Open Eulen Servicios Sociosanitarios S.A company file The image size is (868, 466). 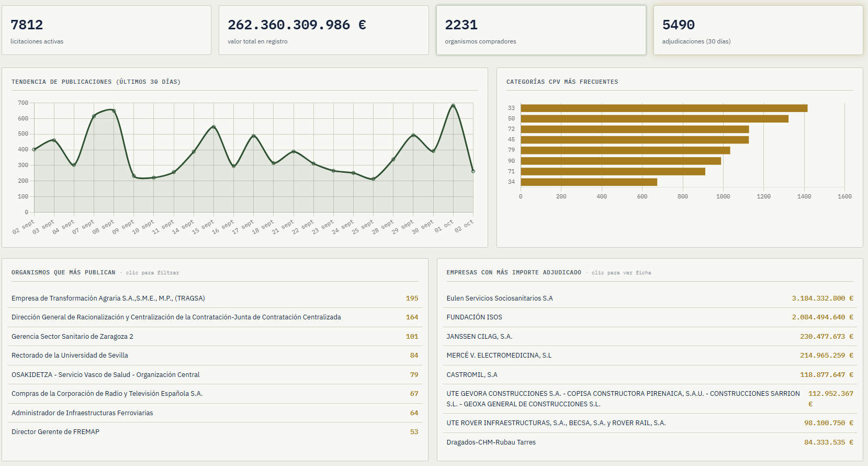click(x=650, y=298)
